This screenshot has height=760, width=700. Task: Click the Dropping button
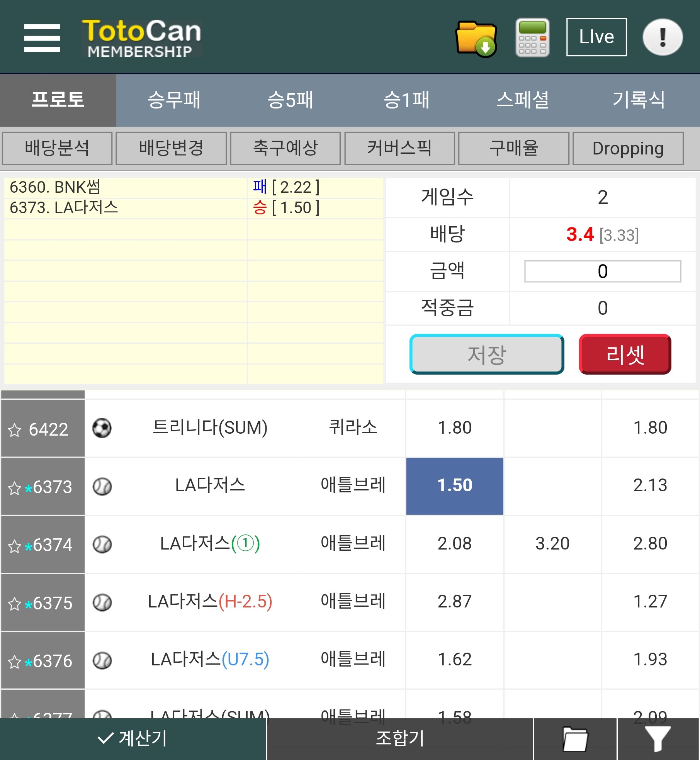point(628,148)
